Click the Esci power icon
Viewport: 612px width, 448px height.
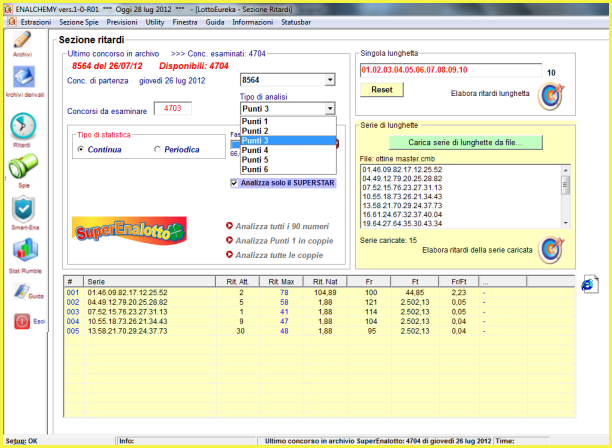click(x=22, y=321)
